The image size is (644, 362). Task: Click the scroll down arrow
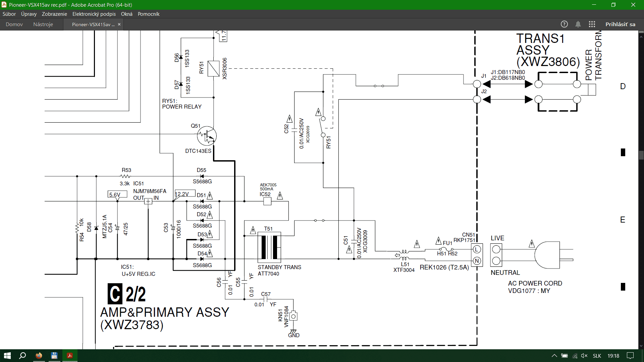641,346
